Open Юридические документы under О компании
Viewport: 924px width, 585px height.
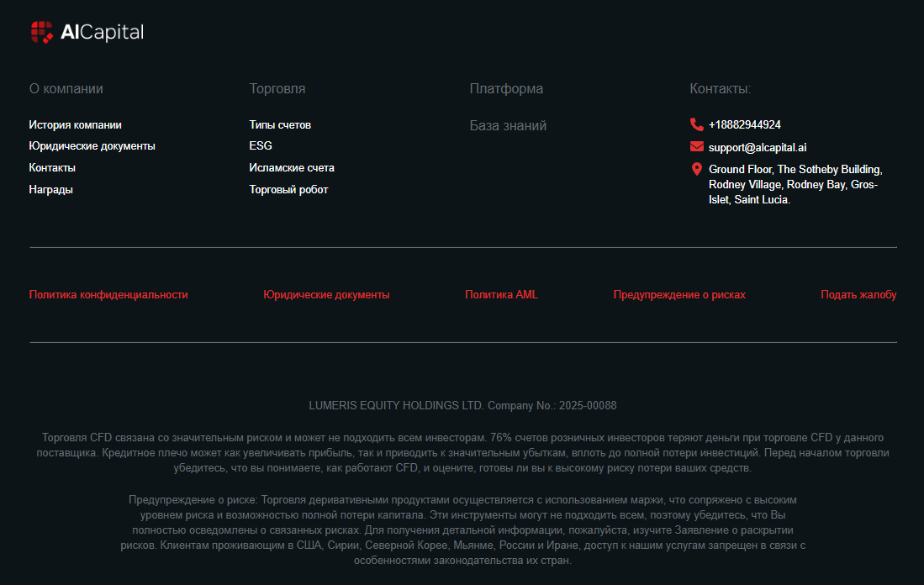point(92,146)
